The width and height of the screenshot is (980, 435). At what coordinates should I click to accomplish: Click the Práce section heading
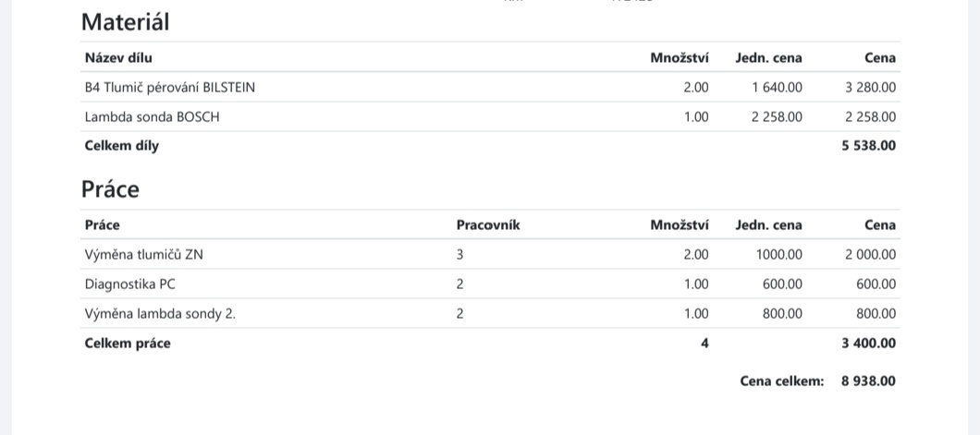[x=110, y=189]
